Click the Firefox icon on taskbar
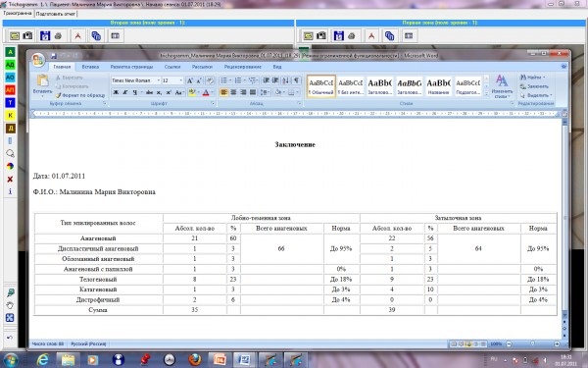 coord(195,359)
